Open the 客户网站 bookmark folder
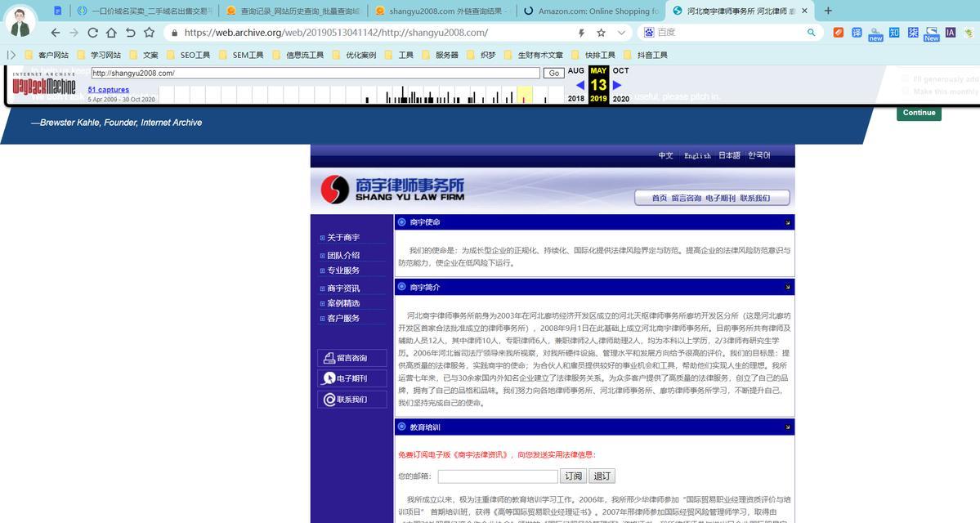The height and width of the screenshot is (523, 980). coord(47,55)
